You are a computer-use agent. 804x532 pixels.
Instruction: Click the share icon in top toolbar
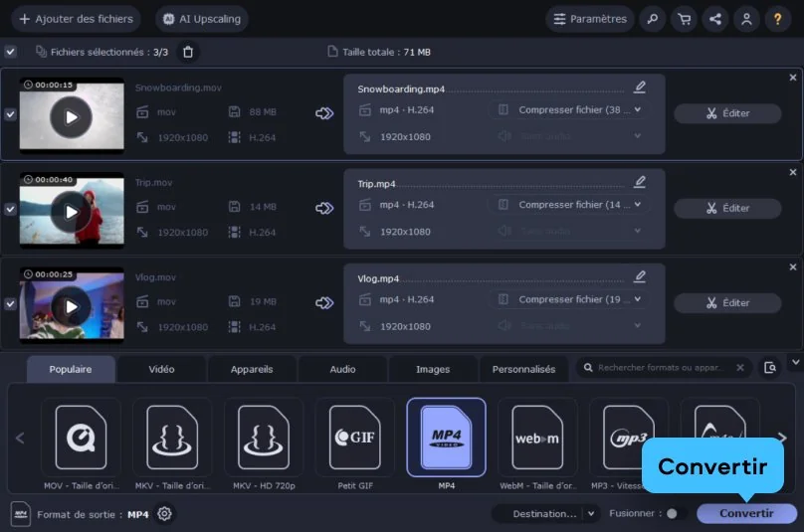coord(713,19)
